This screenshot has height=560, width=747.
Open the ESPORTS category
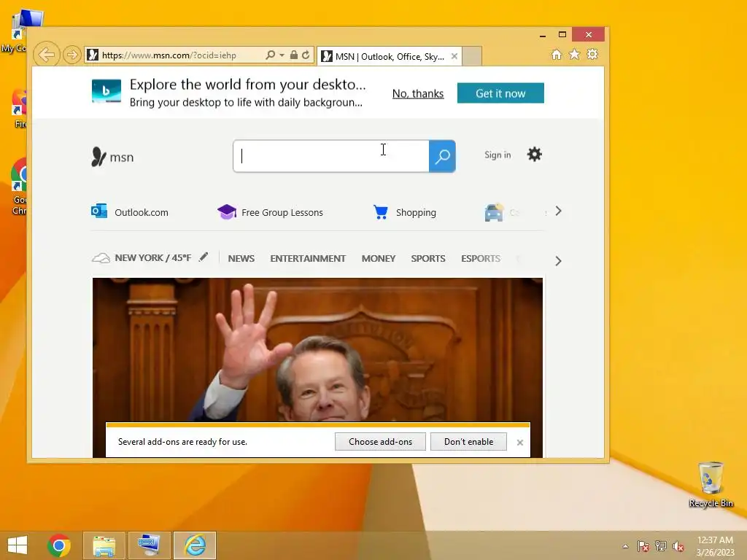coord(480,259)
